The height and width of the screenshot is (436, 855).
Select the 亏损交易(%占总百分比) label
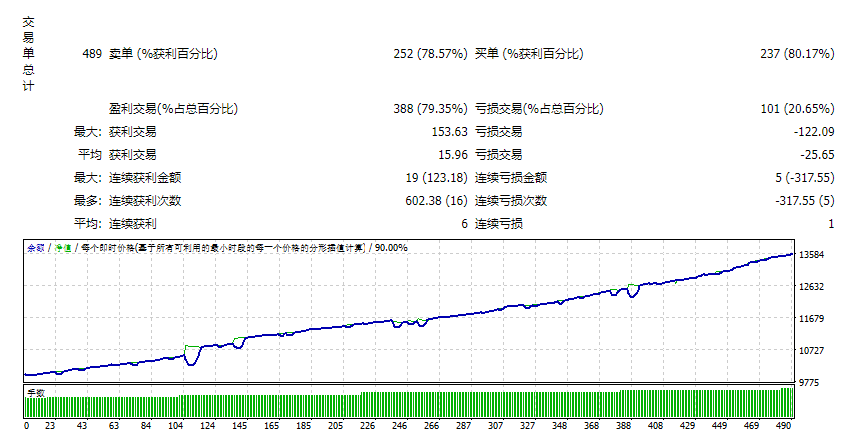click(539, 108)
